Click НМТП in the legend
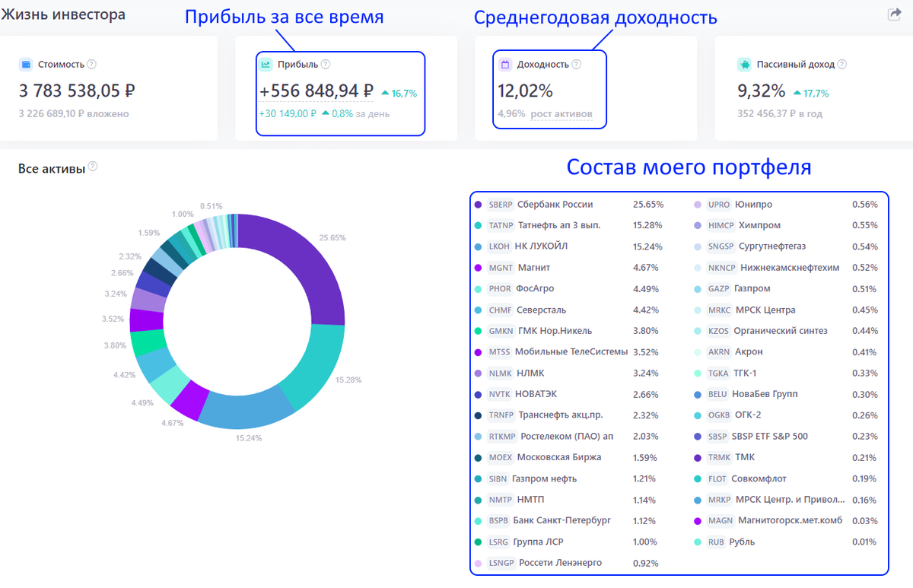This screenshot has width=913, height=588. coord(531,500)
